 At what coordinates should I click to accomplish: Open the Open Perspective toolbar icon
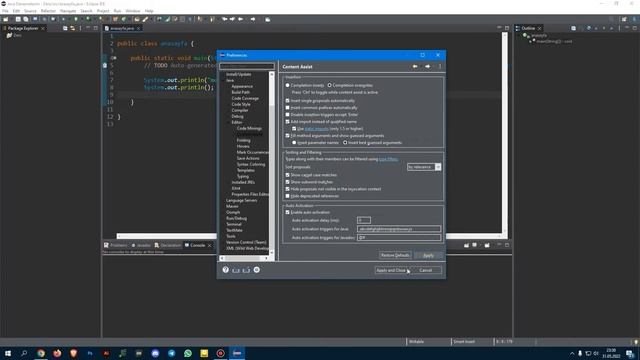click(624, 19)
